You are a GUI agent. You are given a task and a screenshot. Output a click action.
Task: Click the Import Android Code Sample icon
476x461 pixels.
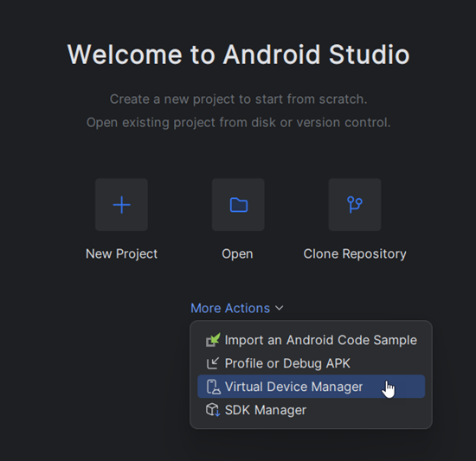pyautogui.click(x=213, y=340)
